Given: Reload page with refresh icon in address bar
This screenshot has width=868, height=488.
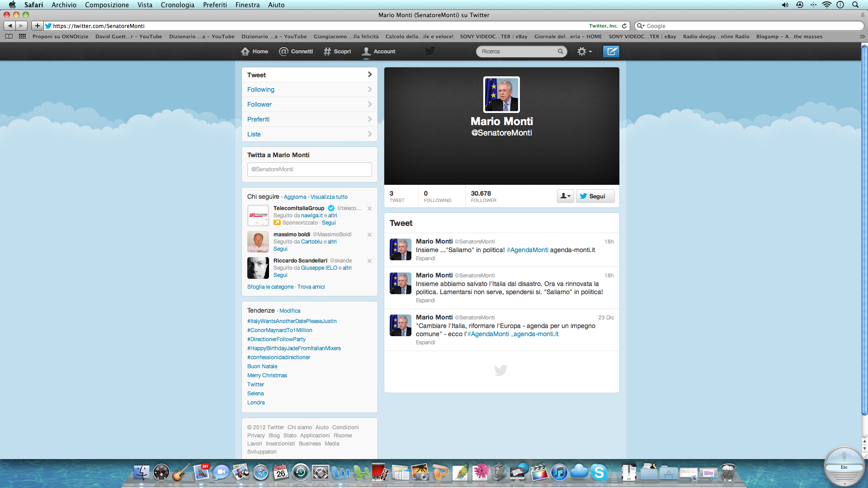Looking at the screenshot, I should point(624,26).
